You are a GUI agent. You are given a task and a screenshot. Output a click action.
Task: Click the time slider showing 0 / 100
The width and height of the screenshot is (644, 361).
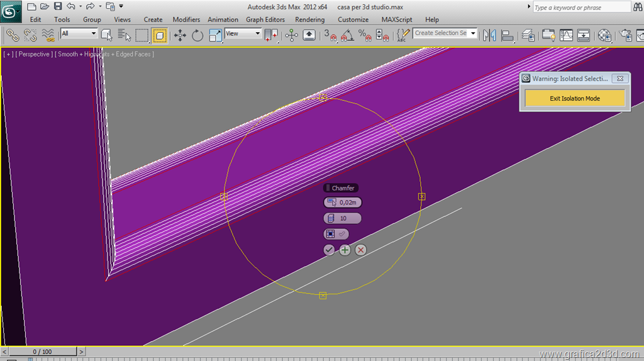(42, 352)
